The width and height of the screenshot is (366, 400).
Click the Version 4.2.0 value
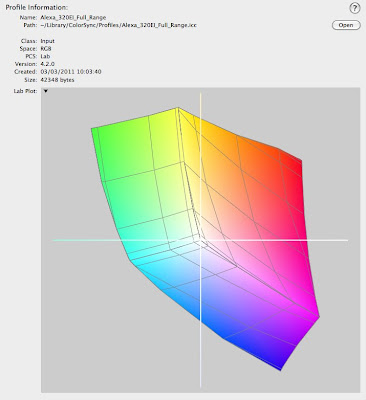[x=48, y=64]
